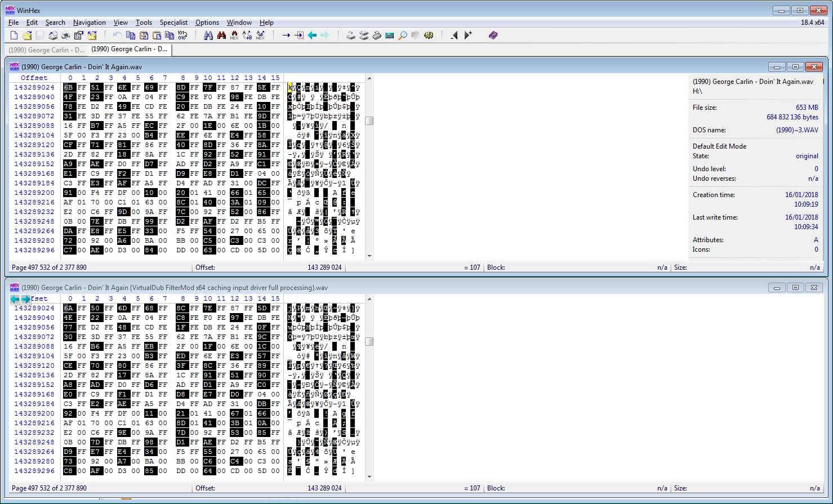Screen dimensions: 833x504
Task: Open Options via the yellow gear icon
Action: (x=429, y=35)
